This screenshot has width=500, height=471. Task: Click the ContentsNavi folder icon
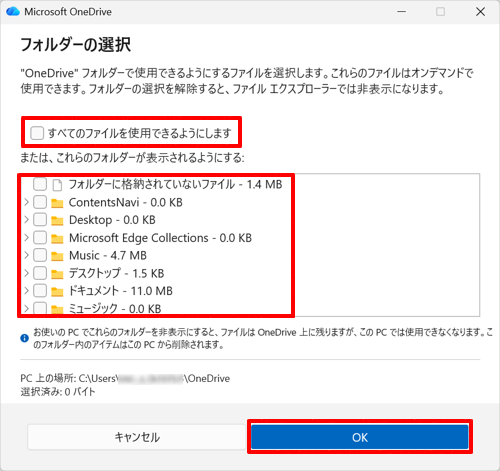(57, 203)
